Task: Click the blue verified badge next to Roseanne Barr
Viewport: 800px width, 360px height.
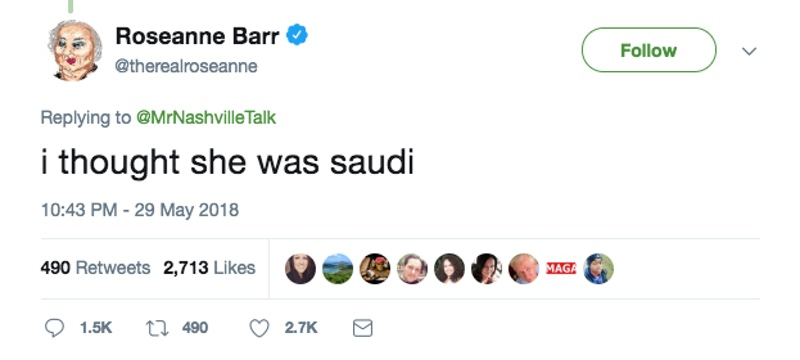Action: [x=296, y=36]
